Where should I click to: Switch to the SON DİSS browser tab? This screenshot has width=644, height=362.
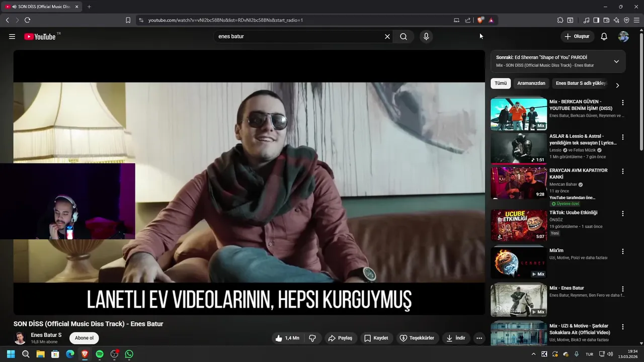tap(41, 7)
